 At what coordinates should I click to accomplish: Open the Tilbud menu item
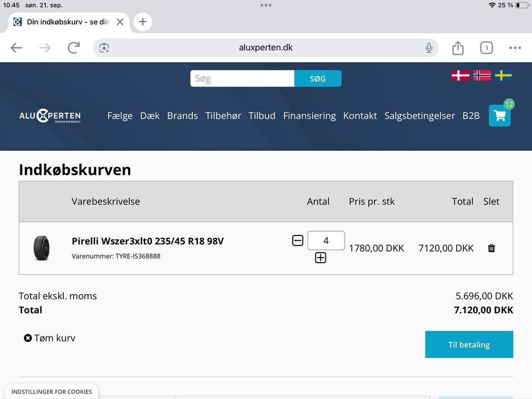(x=262, y=116)
